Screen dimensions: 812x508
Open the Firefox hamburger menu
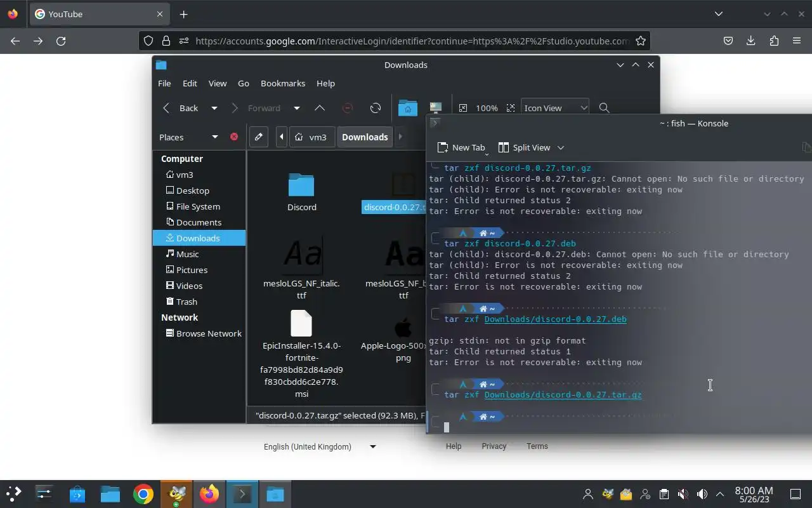coord(797,41)
